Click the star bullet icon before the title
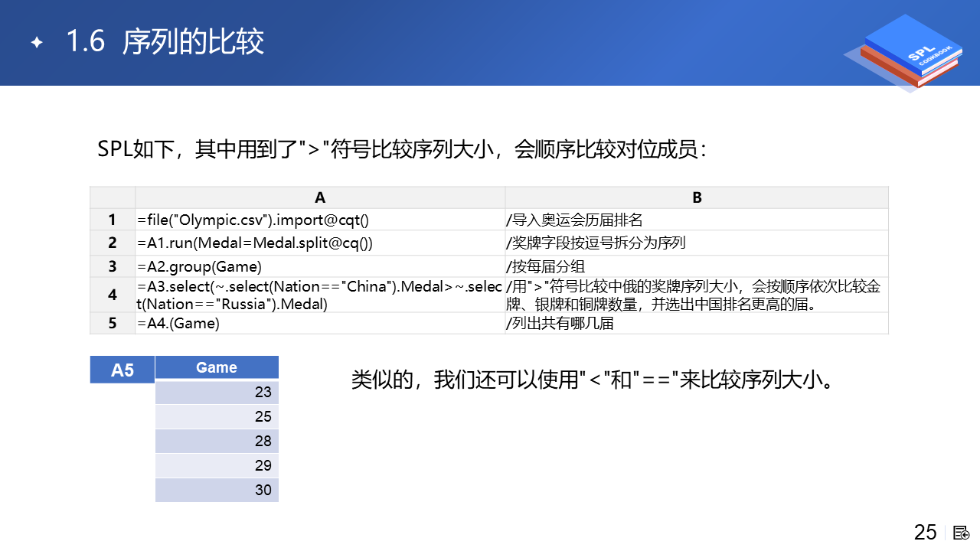Image resolution: width=980 pixels, height=551 pixels. tap(37, 43)
